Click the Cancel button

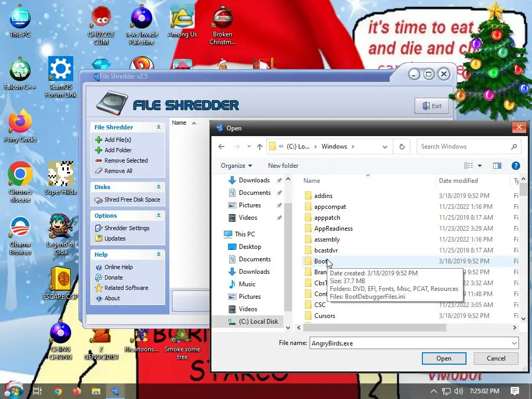[x=496, y=358]
